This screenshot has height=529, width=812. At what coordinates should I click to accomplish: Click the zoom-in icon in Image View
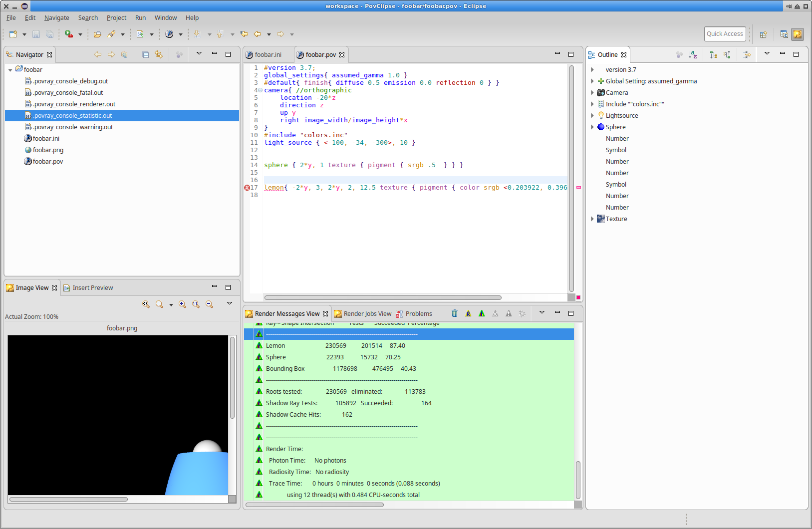click(183, 304)
